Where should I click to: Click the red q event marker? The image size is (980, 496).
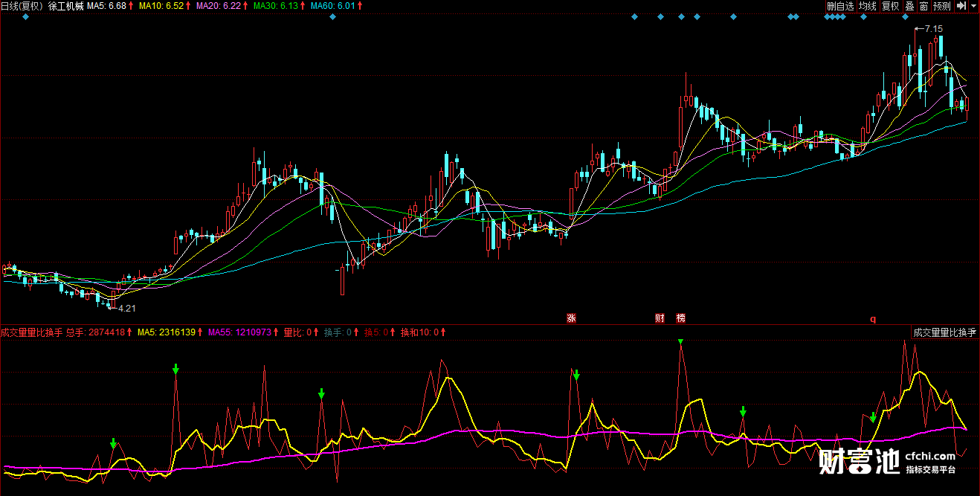(x=874, y=319)
